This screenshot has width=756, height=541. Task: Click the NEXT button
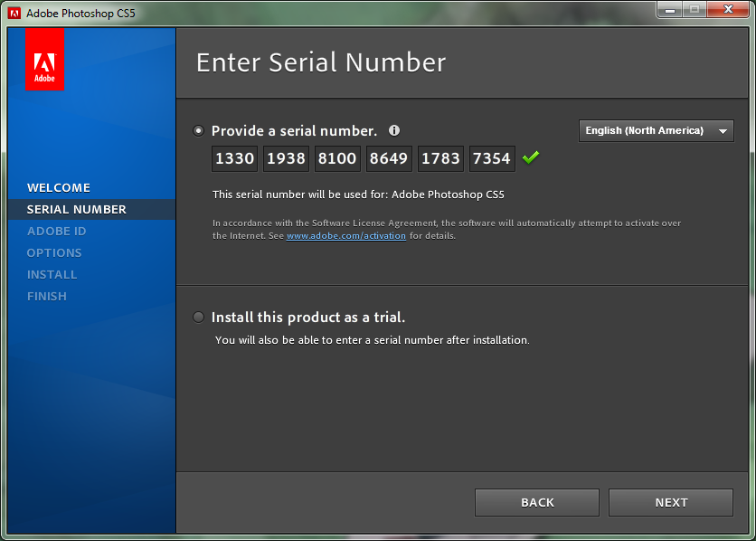coord(671,502)
